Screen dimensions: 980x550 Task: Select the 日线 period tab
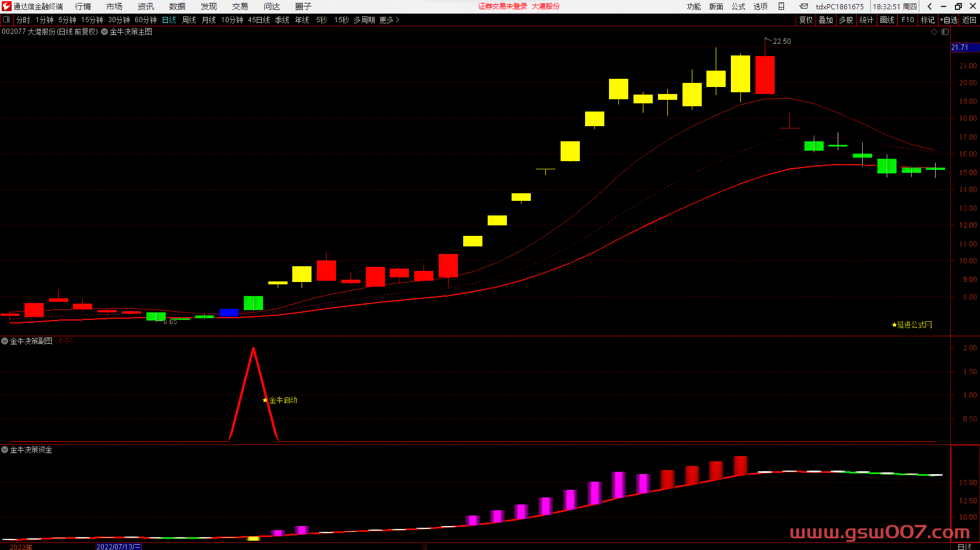(x=169, y=20)
